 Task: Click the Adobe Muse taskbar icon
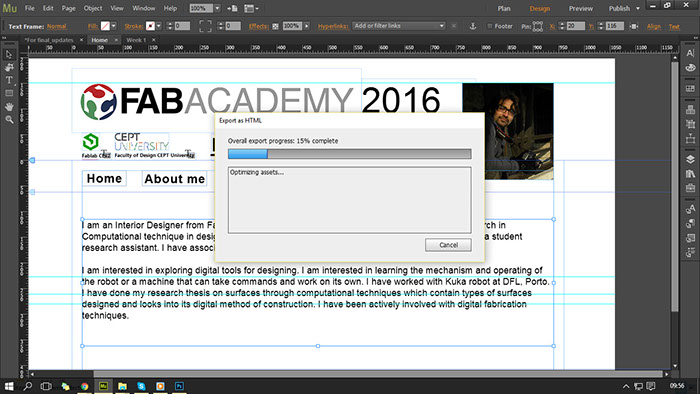103,386
